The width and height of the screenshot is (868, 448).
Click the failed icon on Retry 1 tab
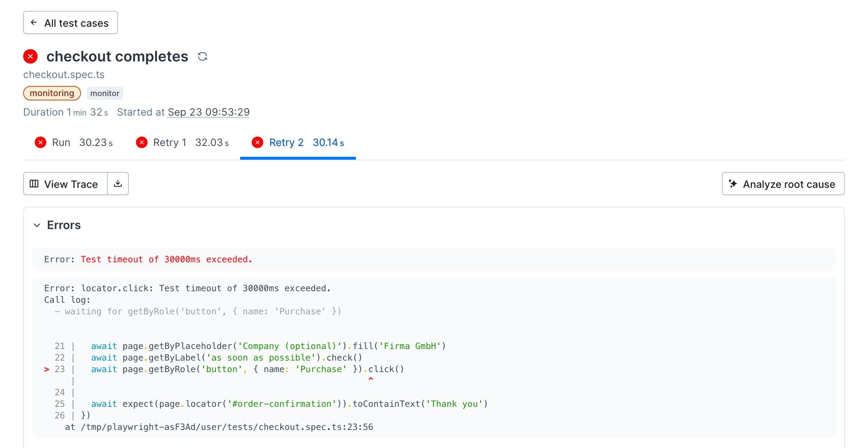coord(142,142)
